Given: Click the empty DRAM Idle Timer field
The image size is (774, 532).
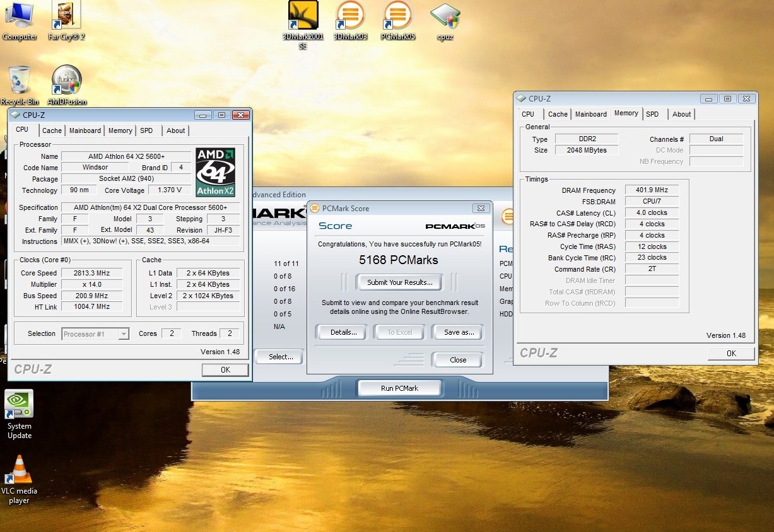Looking at the screenshot, I should [652, 280].
